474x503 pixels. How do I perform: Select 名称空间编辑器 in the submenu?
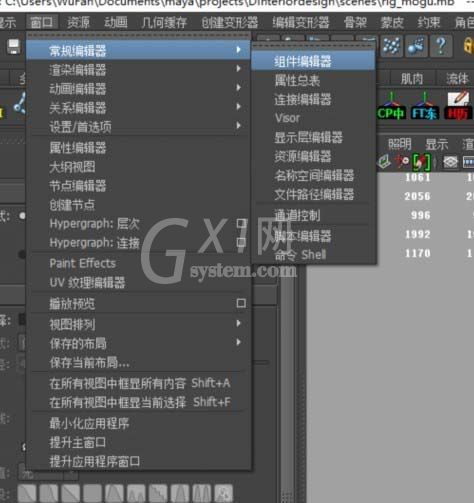(313, 175)
